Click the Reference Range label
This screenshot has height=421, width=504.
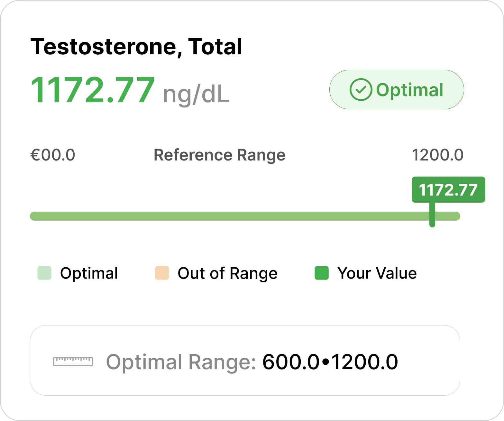[219, 155]
